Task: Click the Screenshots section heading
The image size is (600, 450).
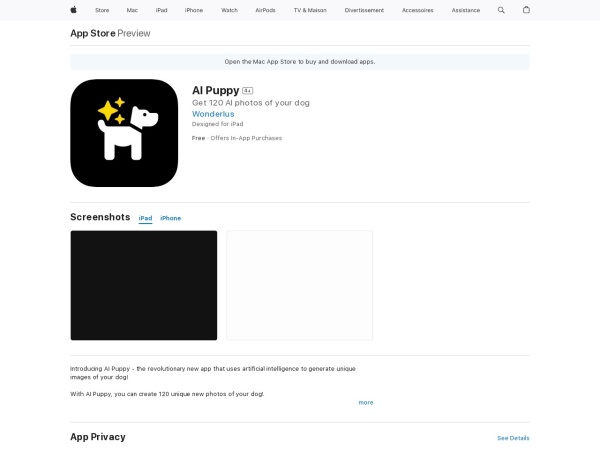Action: click(100, 217)
